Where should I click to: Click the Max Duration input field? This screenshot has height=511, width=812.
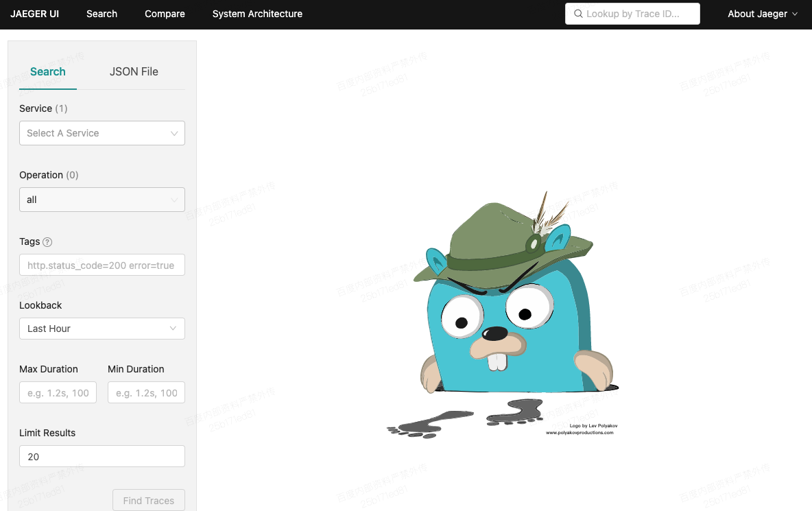tap(58, 392)
